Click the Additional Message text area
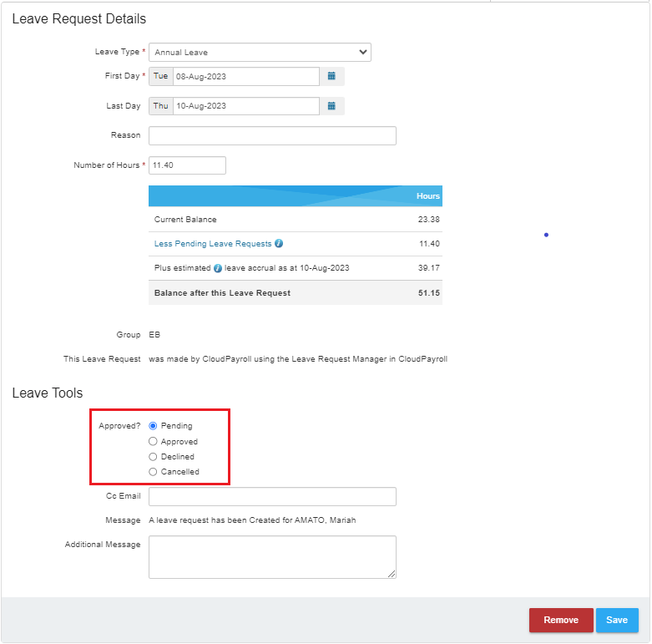This screenshot has width=652, height=644. click(272, 557)
